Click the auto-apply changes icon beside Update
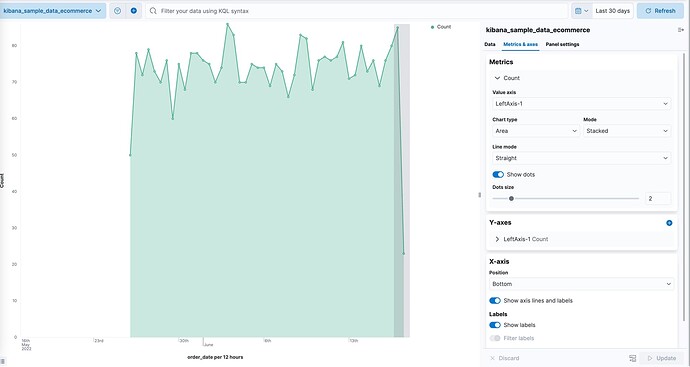Screen dimensions: 690x367 click(632, 358)
